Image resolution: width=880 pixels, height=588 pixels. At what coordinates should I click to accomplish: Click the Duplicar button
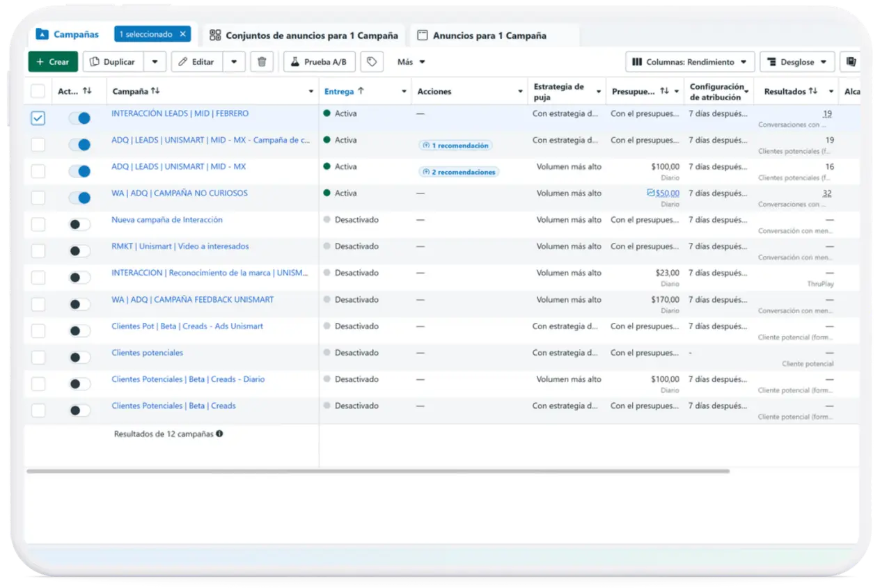click(113, 62)
